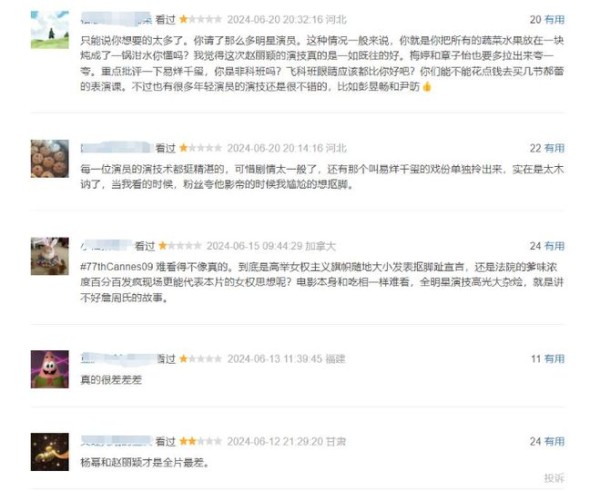600x490 pixels.
Task: Click the two-star rating on Gansu review
Action: [201, 441]
